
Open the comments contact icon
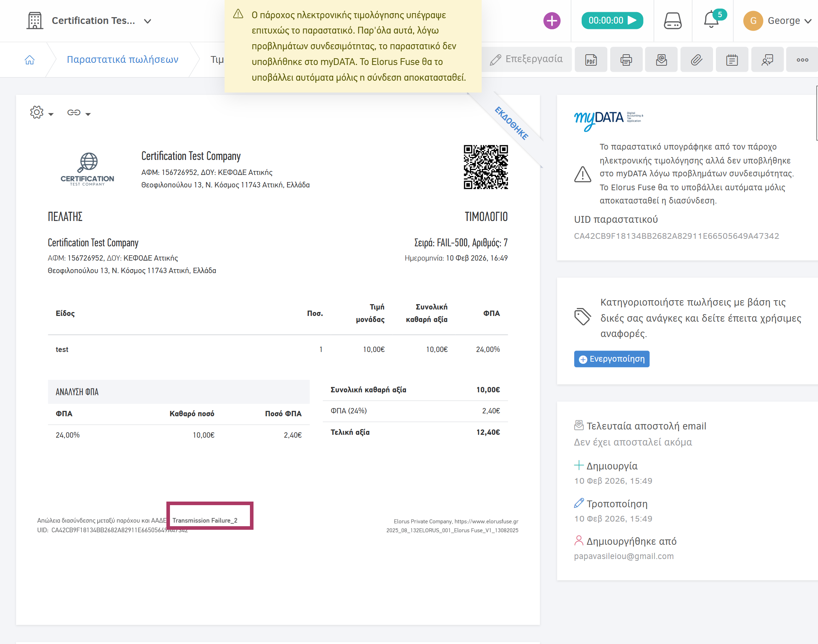point(767,60)
